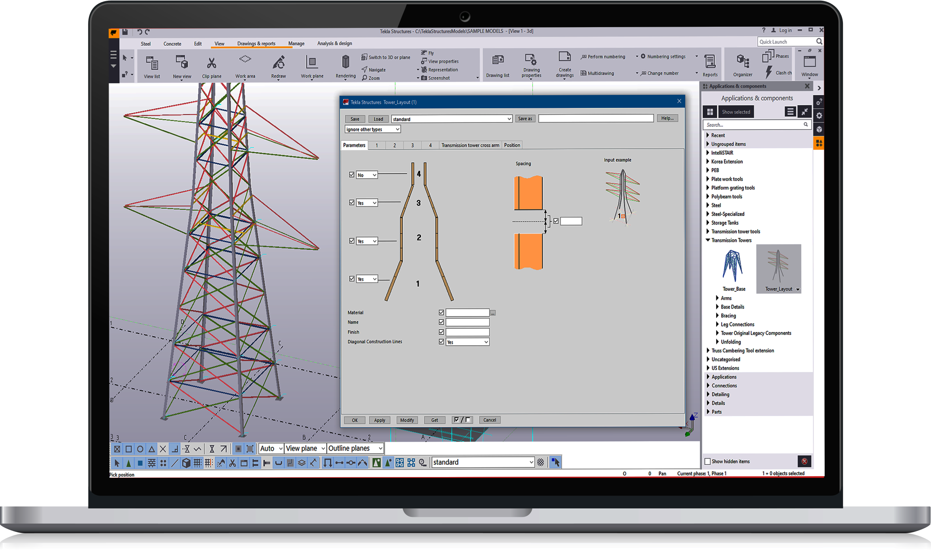Expand the Transmission tower tools group

pyautogui.click(x=708, y=232)
